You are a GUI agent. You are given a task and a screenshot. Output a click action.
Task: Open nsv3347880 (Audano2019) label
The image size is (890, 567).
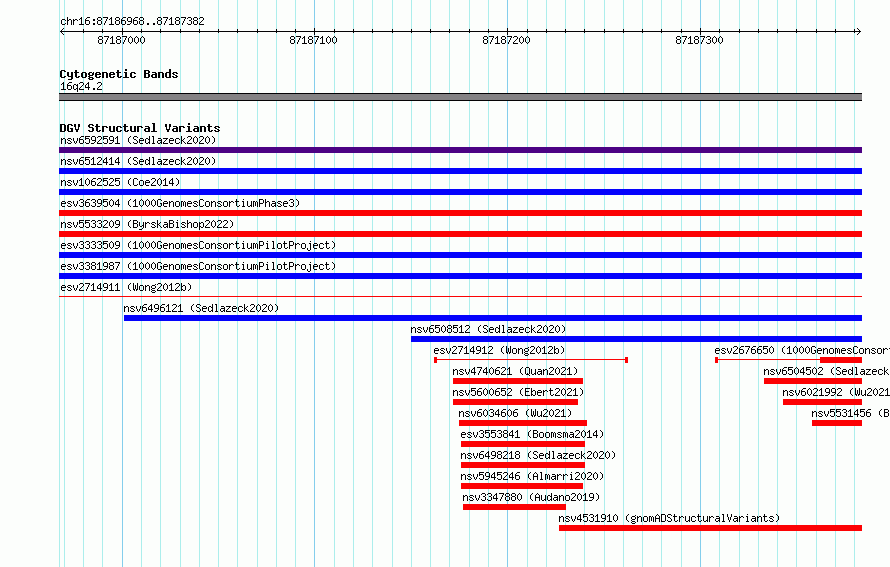click(531, 497)
